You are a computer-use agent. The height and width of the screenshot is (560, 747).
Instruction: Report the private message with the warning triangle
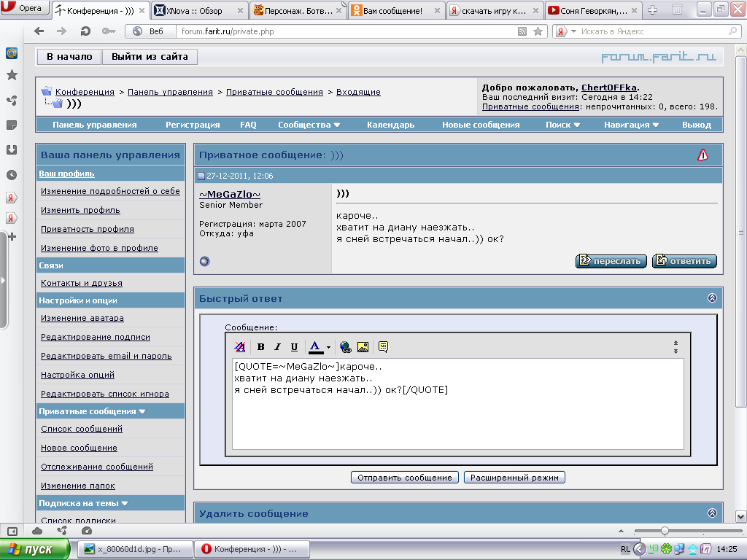[703, 155]
